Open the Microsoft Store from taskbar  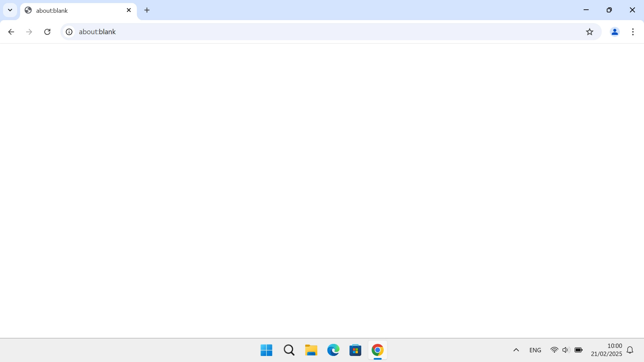(356, 350)
